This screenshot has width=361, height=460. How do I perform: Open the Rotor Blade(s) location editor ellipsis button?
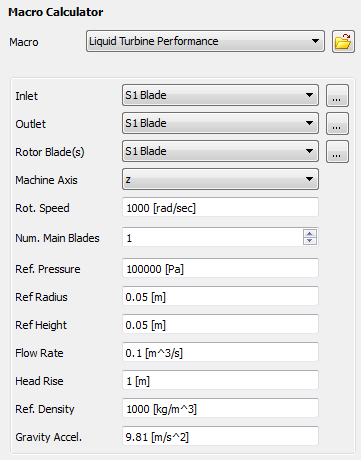coord(337,152)
